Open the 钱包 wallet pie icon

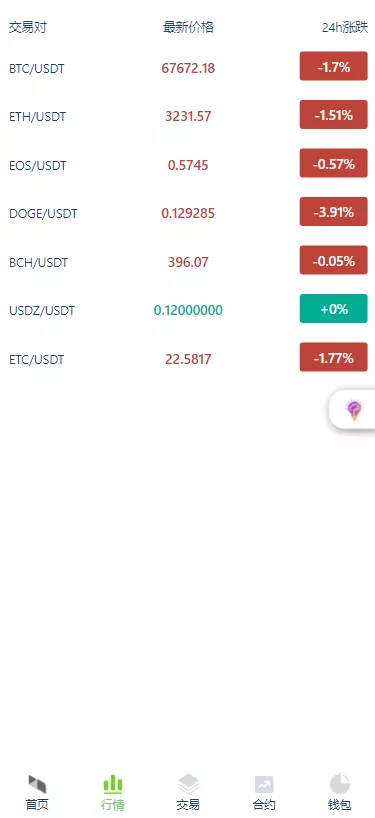[340, 784]
